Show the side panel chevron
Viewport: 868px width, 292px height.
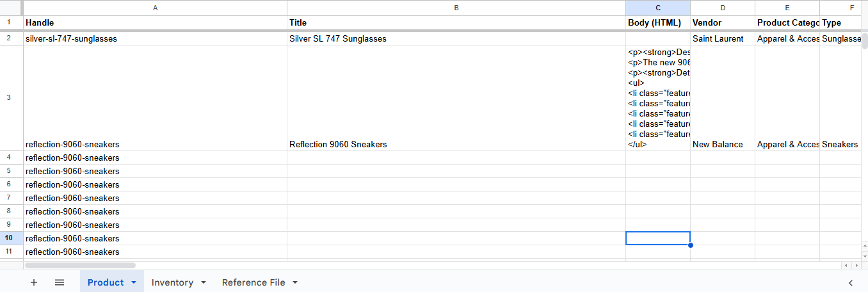[851, 282]
